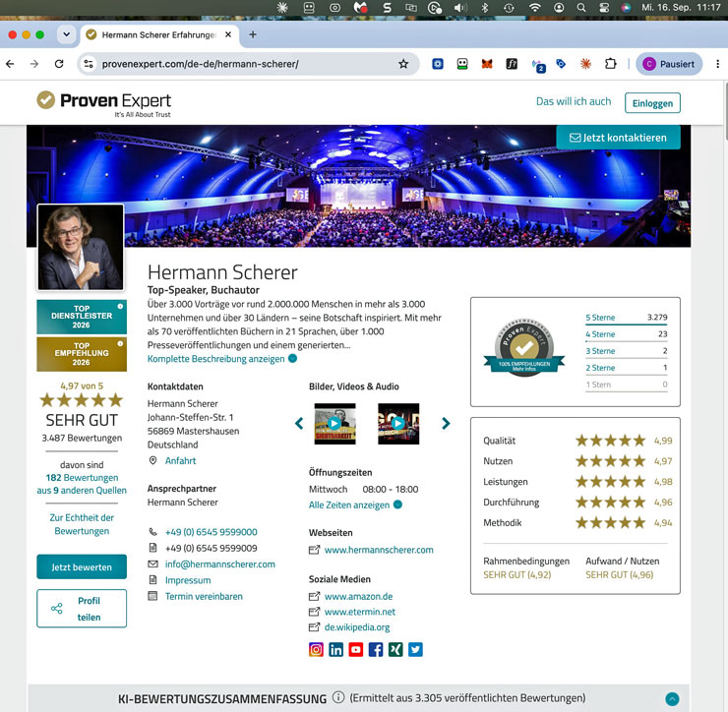728x712 pixels.
Task: Open macOS Control Center icon
Action: [x=604, y=8]
